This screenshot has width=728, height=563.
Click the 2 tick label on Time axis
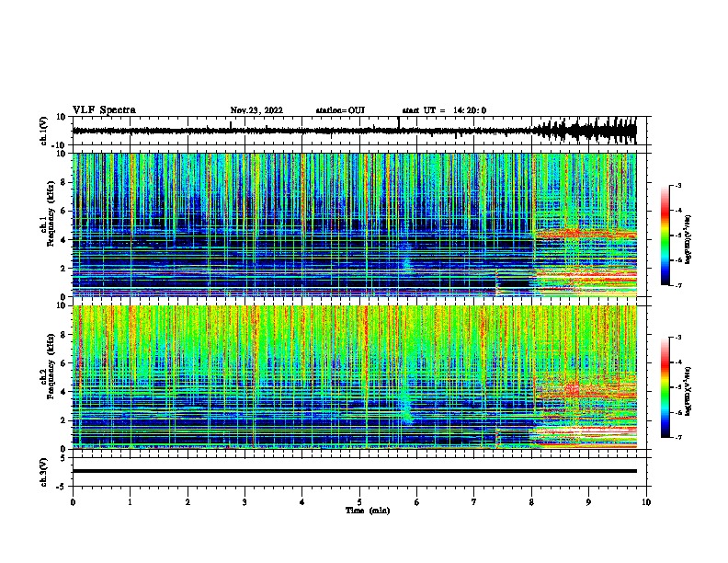point(188,502)
